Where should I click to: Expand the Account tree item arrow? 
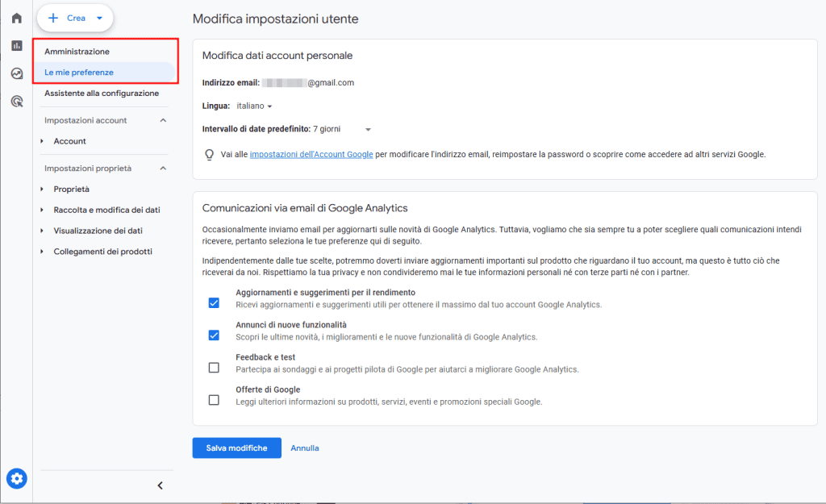coord(42,141)
